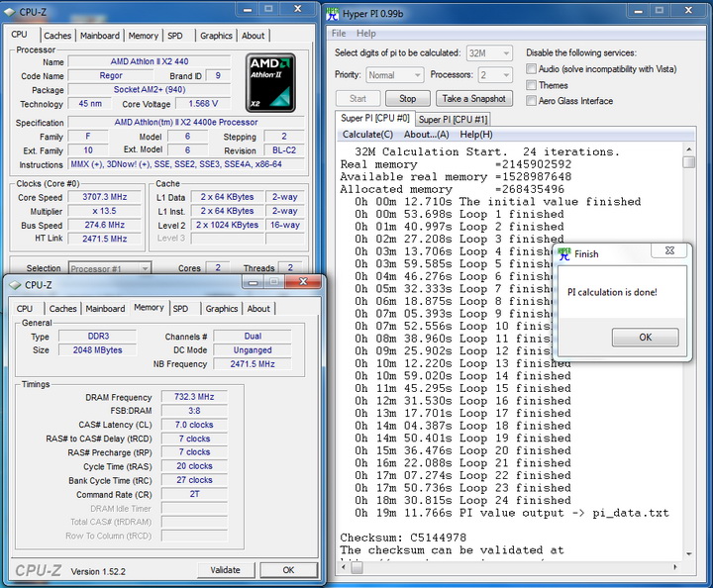This screenshot has height=588, width=713.
Task: Click the Core Voltage value 1.568 V
Action: (203, 104)
